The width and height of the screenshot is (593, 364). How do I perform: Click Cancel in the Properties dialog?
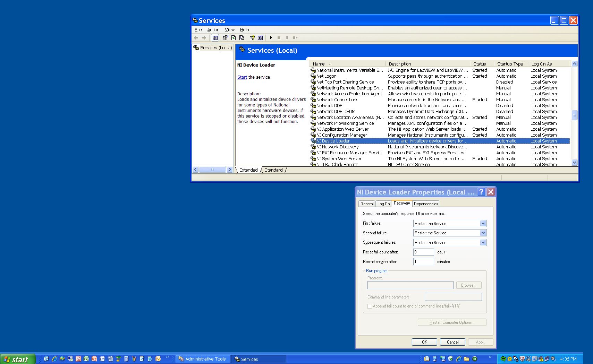[x=452, y=342]
